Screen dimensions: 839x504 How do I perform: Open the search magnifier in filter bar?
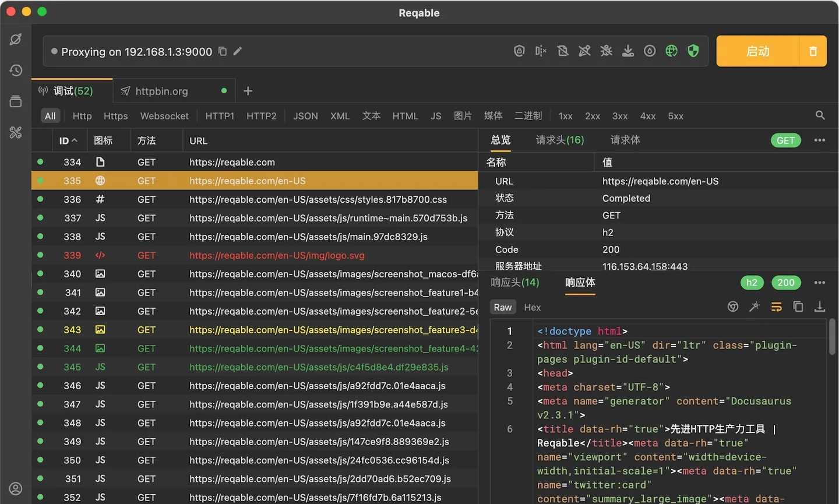point(820,115)
